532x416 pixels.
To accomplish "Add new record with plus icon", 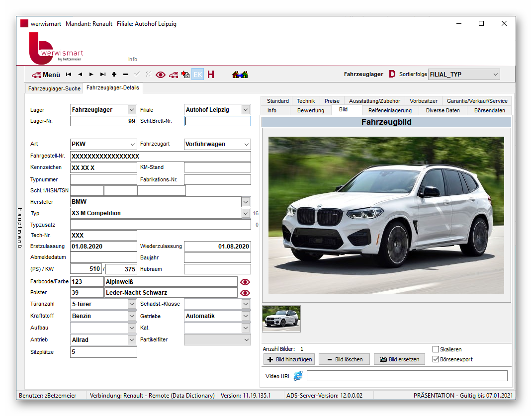I will [x=114, y=74].
